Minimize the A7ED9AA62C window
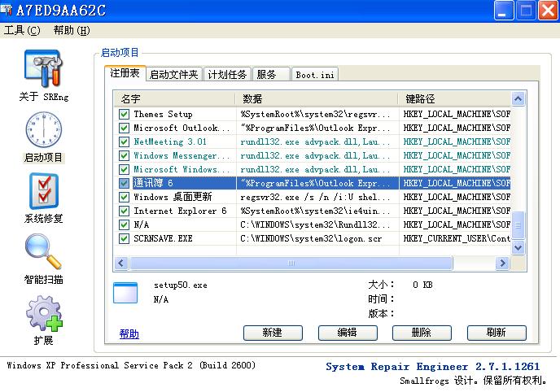 point(504,10)
